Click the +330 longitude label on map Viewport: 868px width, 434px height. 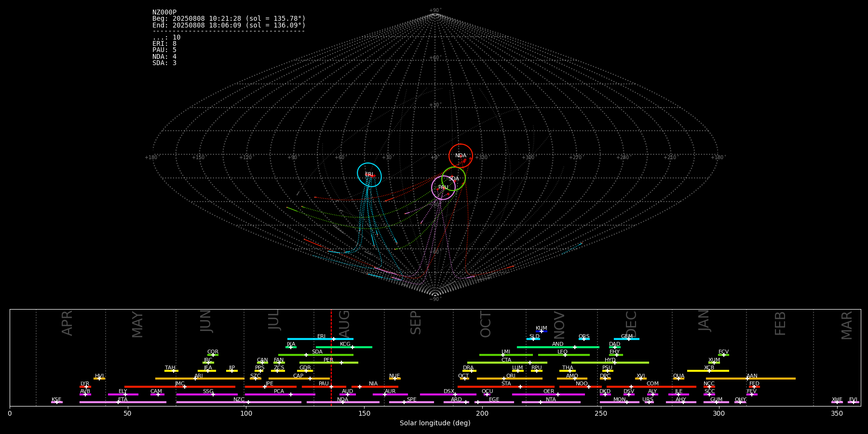(x=481, y=158)
